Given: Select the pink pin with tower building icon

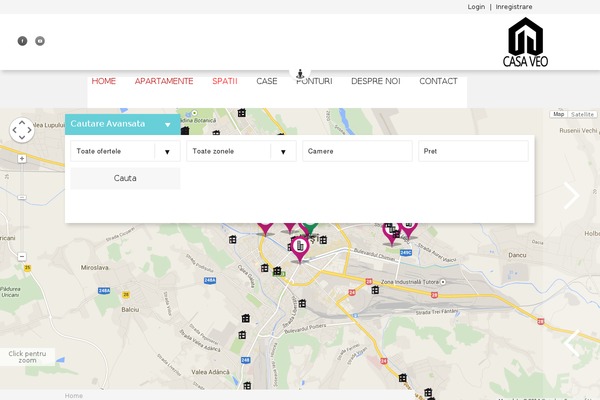Looking at the screenshot, I should (300, 249).
